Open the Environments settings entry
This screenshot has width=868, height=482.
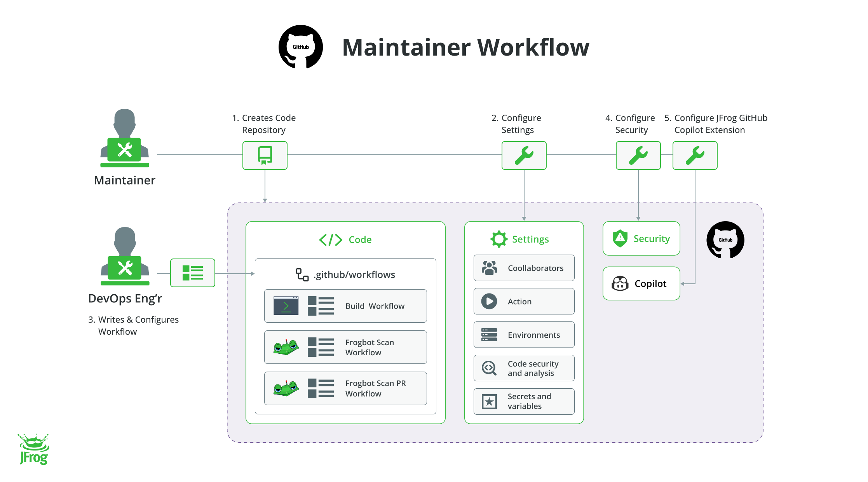524,335
